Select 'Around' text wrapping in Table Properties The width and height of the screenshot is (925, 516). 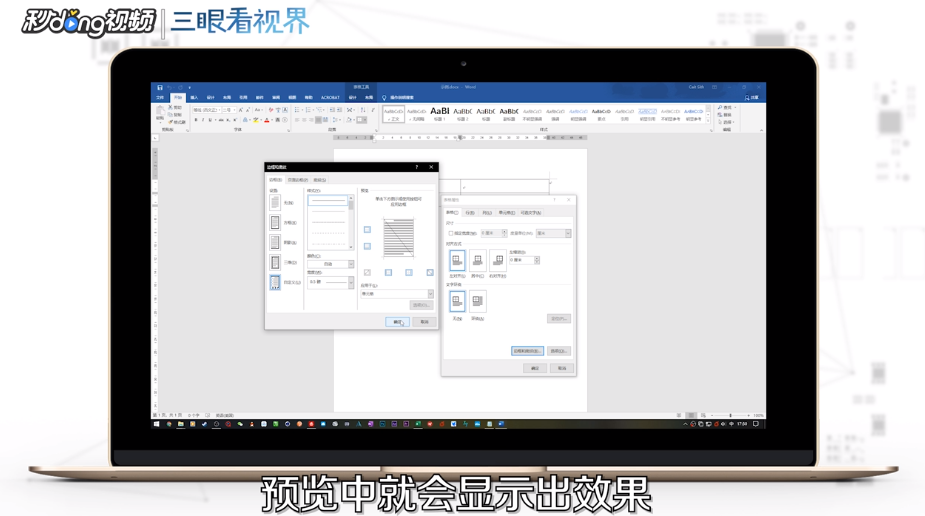[477, 301]
